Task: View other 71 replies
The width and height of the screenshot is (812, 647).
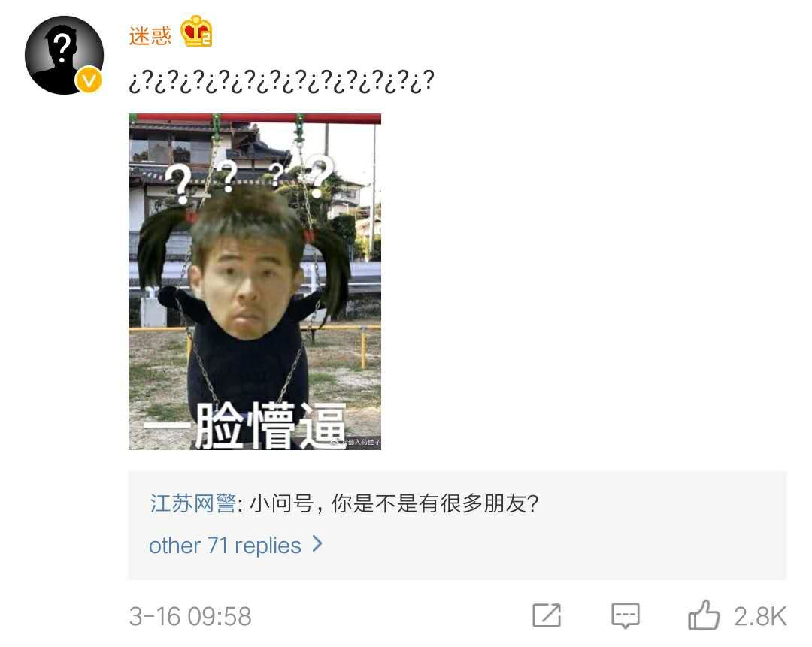Action: (225, 546)
